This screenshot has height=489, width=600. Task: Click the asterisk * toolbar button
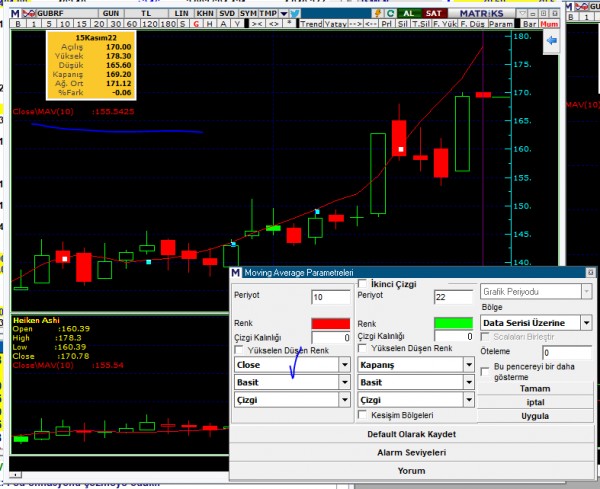(289, 24)
